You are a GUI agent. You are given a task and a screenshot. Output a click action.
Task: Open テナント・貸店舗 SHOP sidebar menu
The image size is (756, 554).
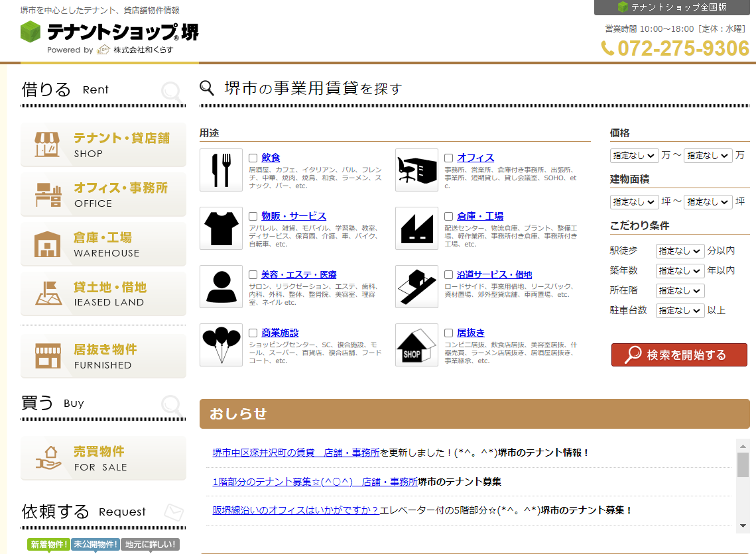point(103,144)
